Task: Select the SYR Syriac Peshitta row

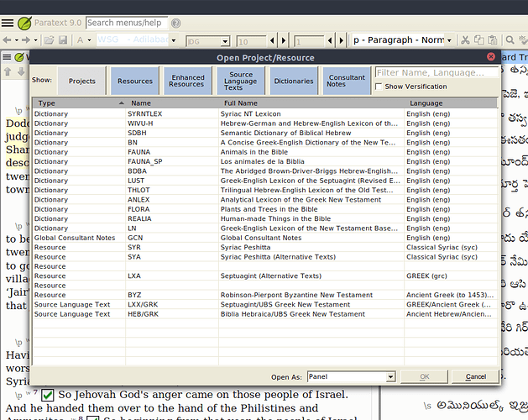Action: 265,247
